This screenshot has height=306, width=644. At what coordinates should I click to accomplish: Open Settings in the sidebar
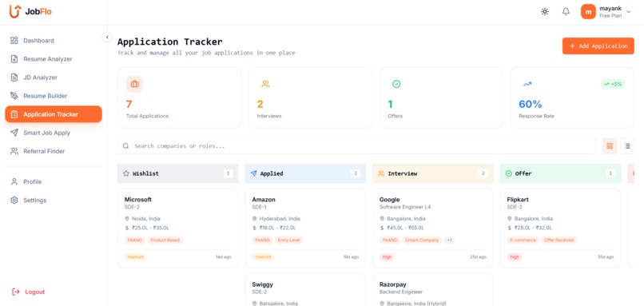pyautogui.click(x=54, y=200)
